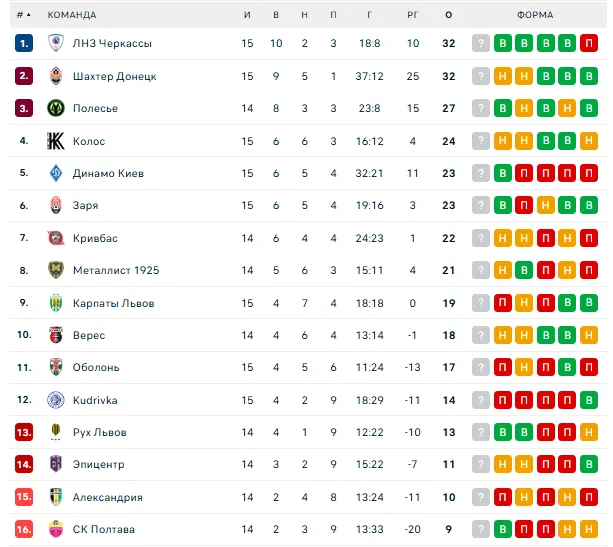Sort standings by О points column
This screenshot has height=547, width=613.
448,15
